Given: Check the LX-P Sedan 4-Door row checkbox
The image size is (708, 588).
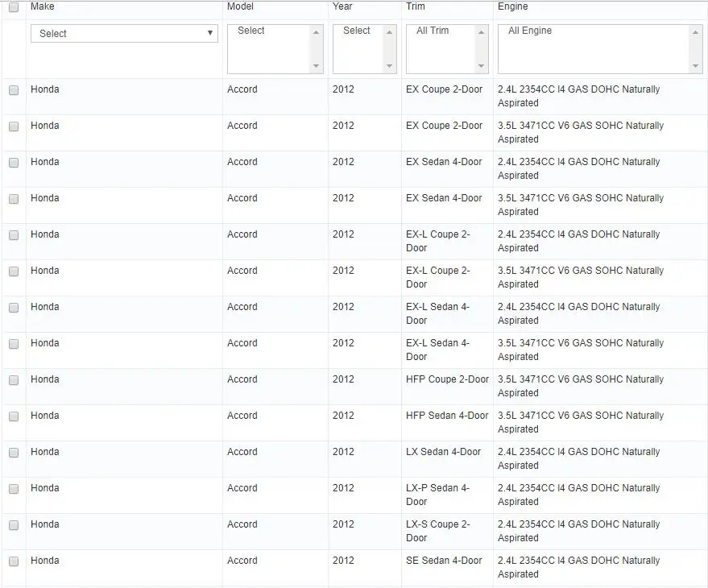Looking at the screenshot, I should point(14,489).
